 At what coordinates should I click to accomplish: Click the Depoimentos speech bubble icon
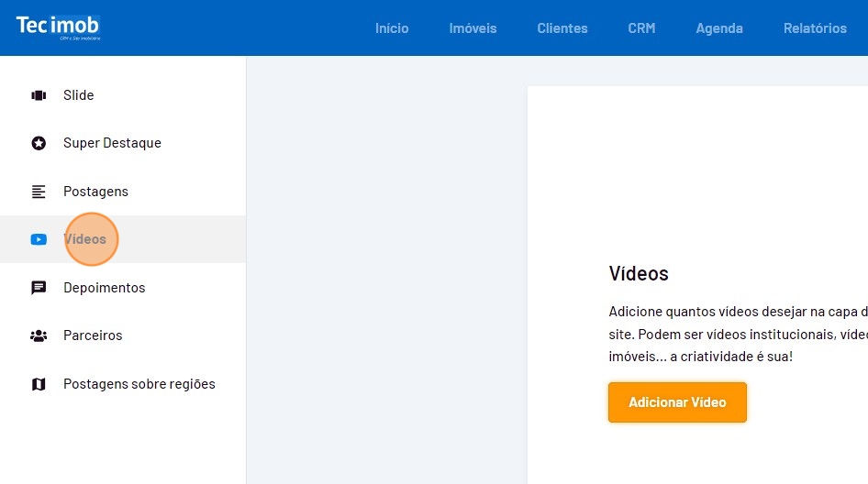point(39,288)
